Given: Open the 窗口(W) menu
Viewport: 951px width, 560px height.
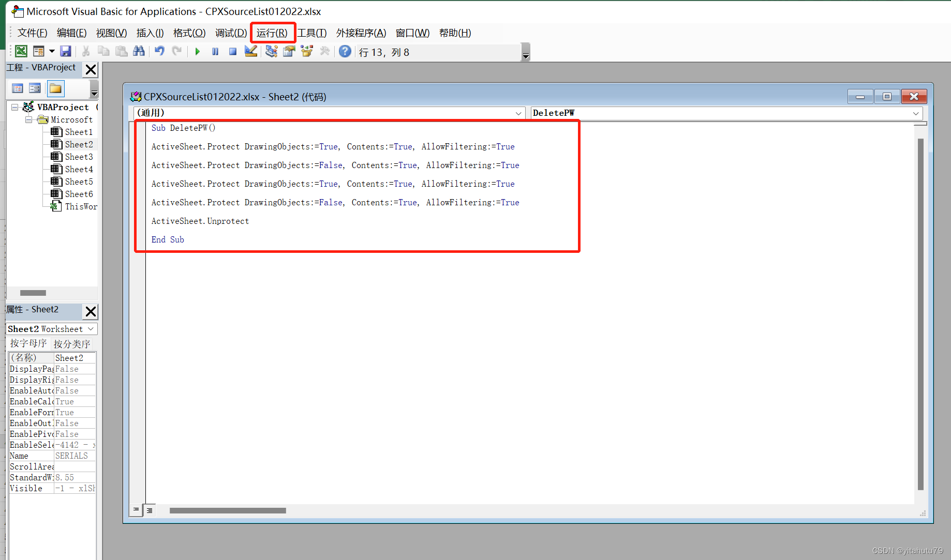Looking at the screenshot, I should pos(412,33).
